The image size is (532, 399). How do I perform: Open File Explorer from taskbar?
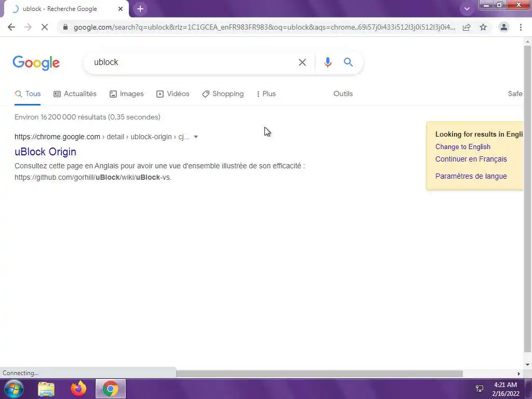[46, 389]
